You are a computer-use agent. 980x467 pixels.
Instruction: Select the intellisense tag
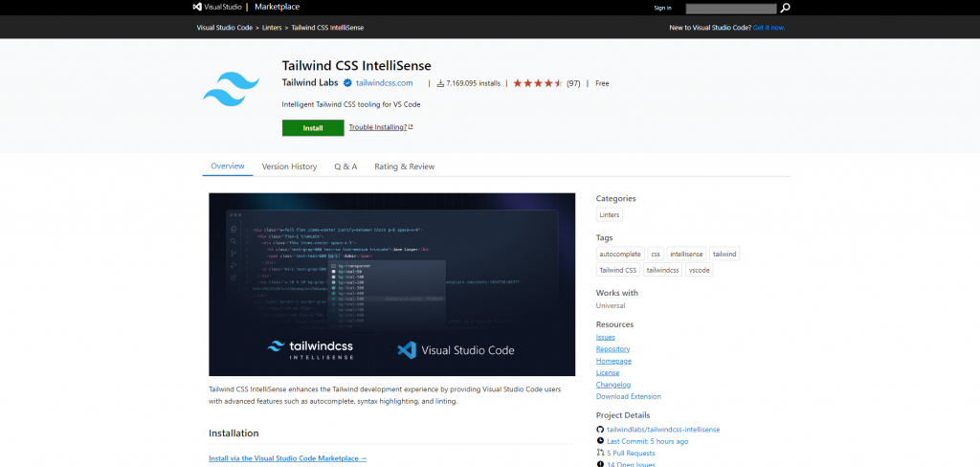pyautogui.click(x=686, y=254)
